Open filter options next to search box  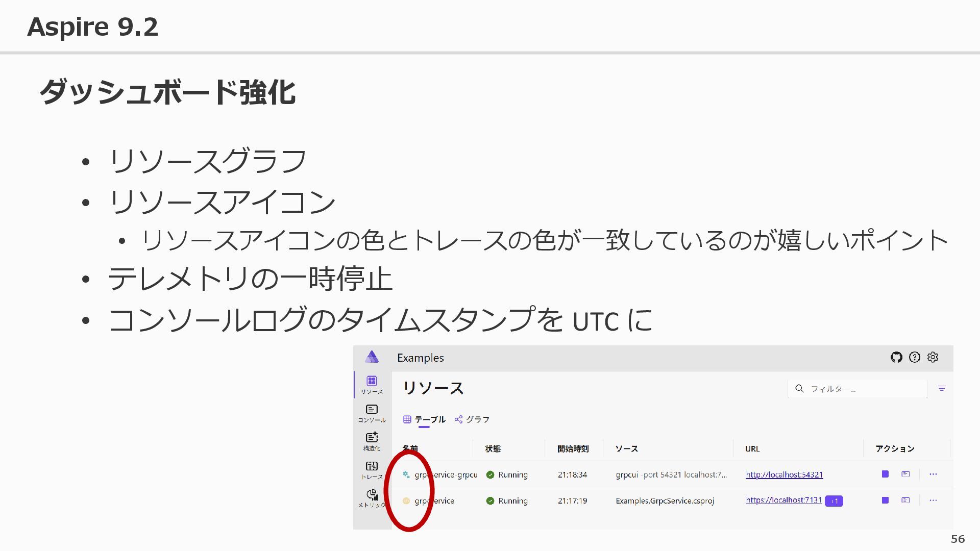click(x=942, y=388)
